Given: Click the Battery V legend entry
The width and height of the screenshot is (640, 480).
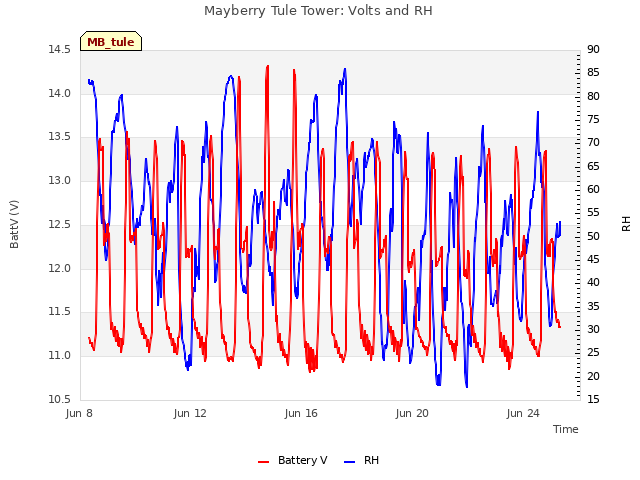Looking at the screenshot, I should (x=293, y=460).
